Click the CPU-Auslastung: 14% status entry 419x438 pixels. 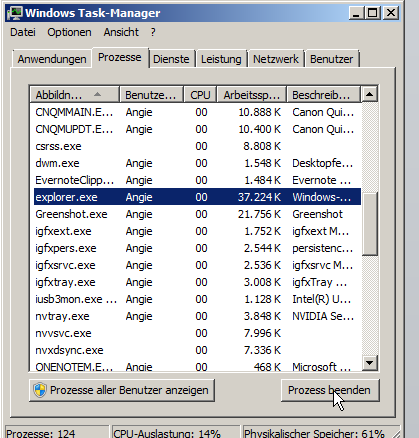176,432
